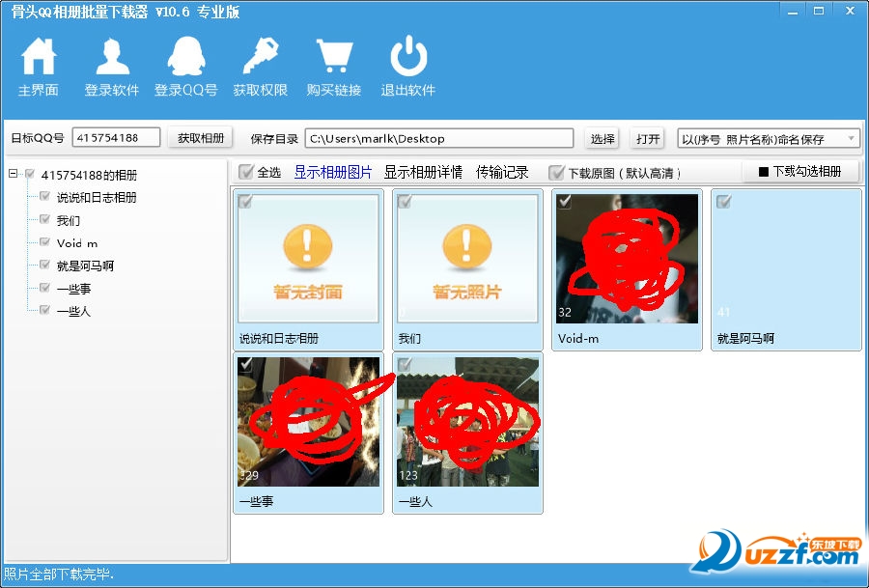869x588 pixels.
Task: Collapse the 415754188的相册 tree node
Action: click(14, 175)
